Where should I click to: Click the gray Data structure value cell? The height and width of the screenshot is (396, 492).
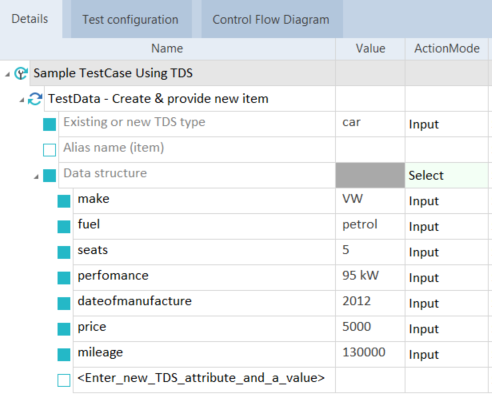[370, 175]
